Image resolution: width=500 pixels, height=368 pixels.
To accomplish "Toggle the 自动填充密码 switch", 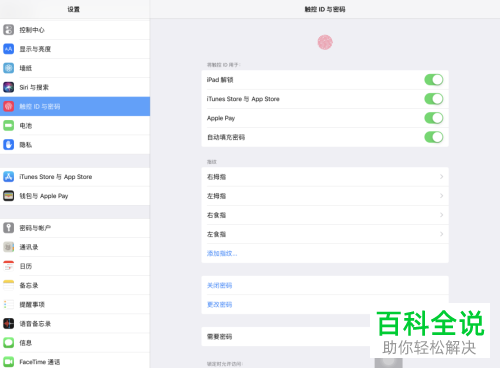I will click(x=434, y=137).
